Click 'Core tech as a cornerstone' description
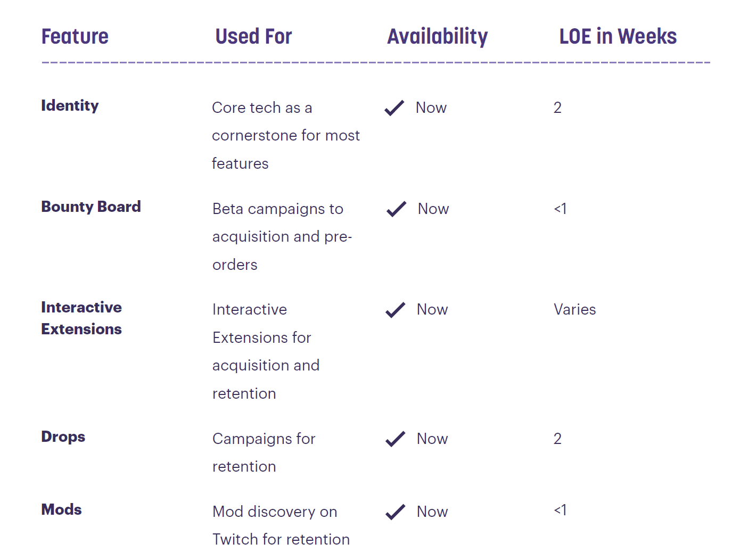This screenshot has width=732, height=560. (x=286, y=135)
